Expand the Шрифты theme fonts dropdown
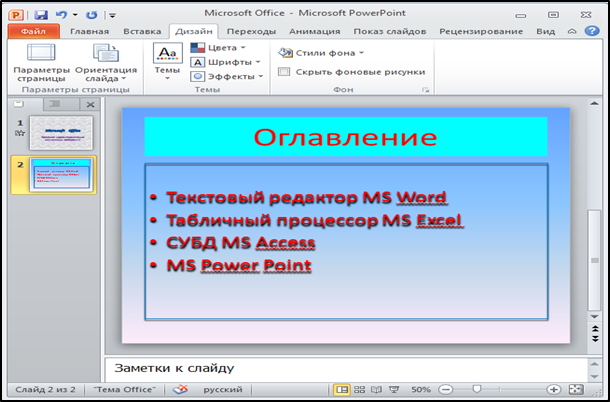Image resolution: width=610 pixels, height=402 pixels. click(225, 62)
